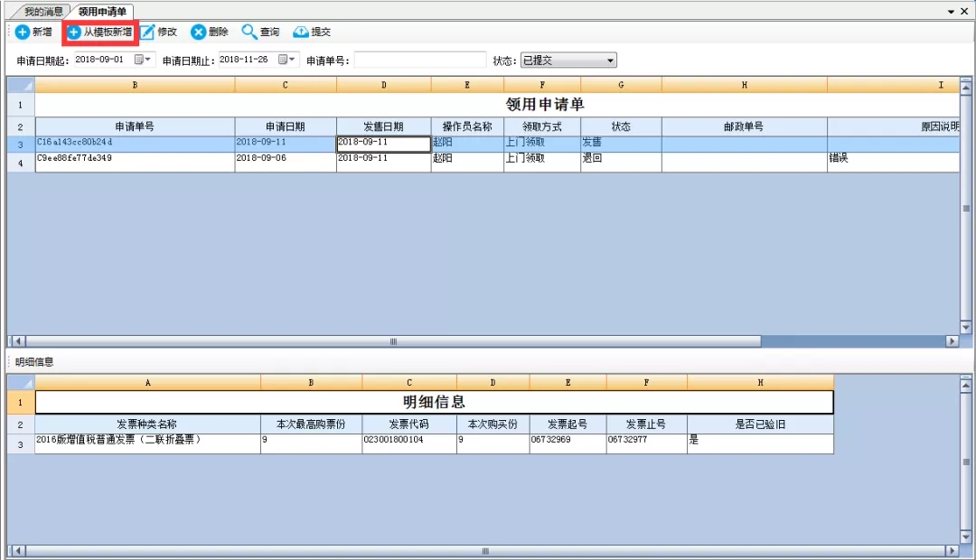Select the 领用申请单 tab
The height and width of the screenshot is (560, 976).
pos(102,12)
